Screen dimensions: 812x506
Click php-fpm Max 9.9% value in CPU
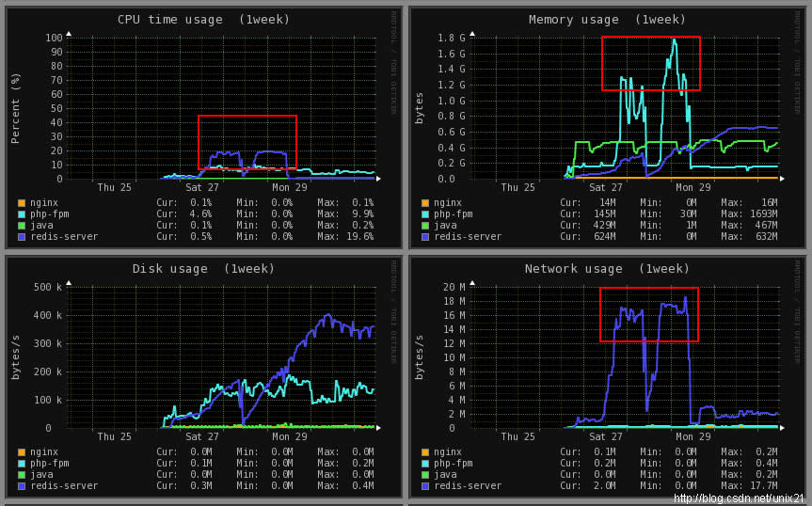363,214
